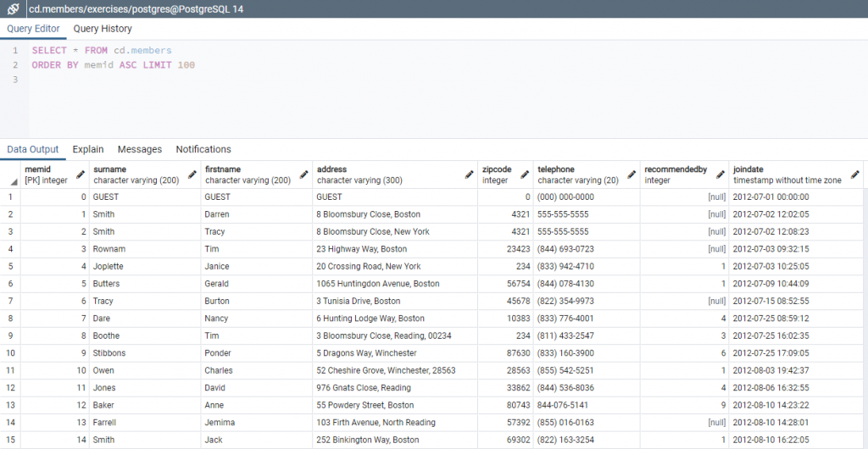This screenshot has width=868, height=449.
Task: Click address '3 Tunisia Drive, Boston'
Action: point(395,302)
